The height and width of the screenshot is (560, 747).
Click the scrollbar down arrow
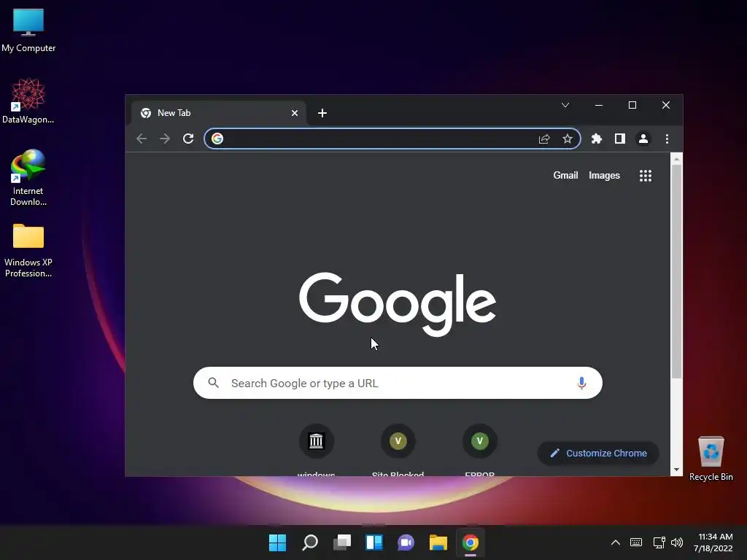point(676,470)
